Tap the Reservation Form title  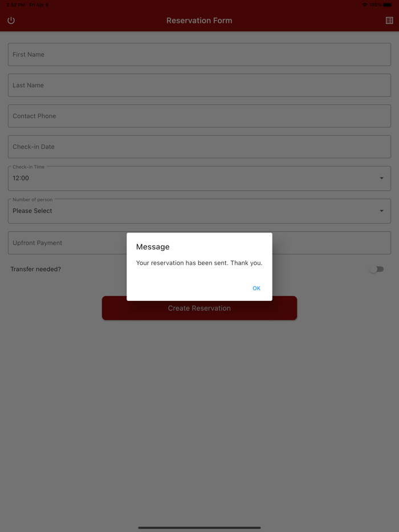199,21
